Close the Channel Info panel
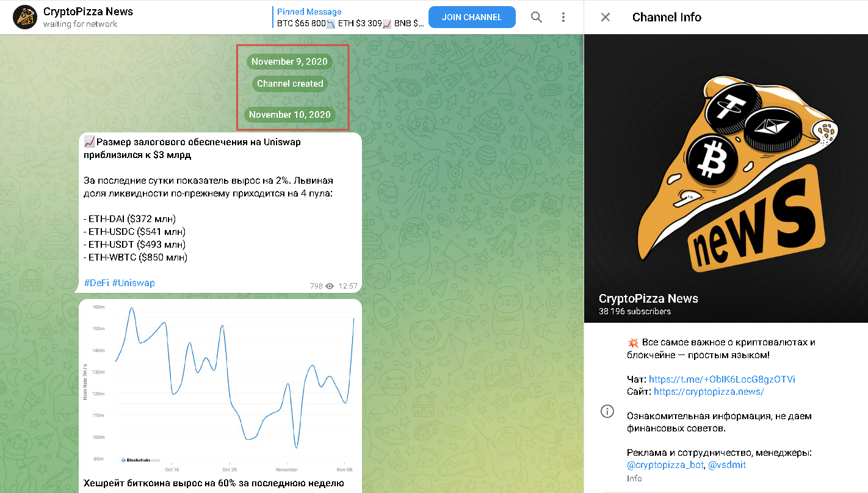 (x=606, y=17)
